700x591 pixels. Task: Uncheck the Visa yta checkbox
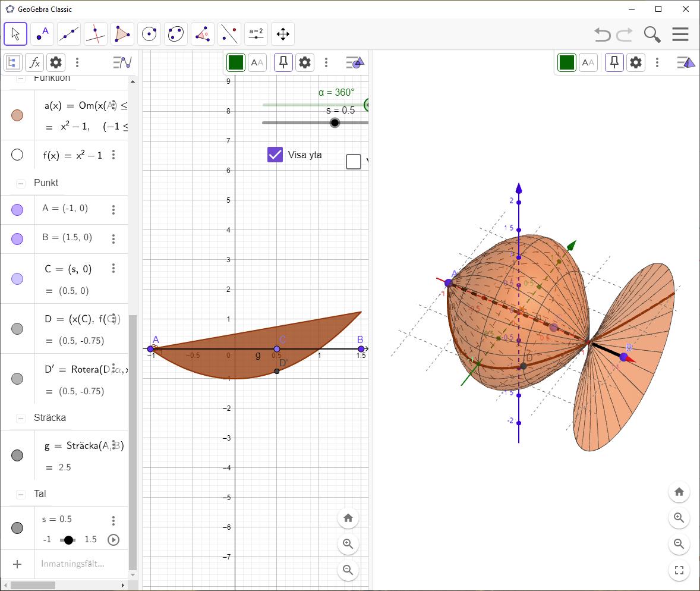[x=275, y=155]
